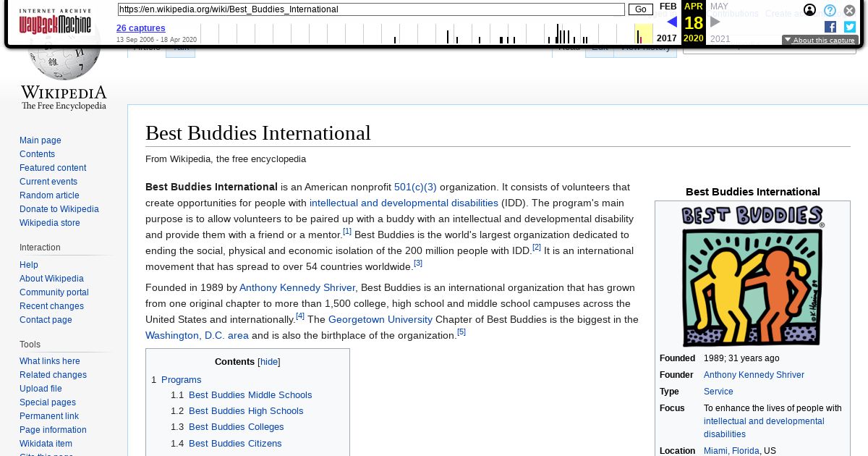Go to previous capture blue arrow
868x456 pixels.
coord(672,22)
